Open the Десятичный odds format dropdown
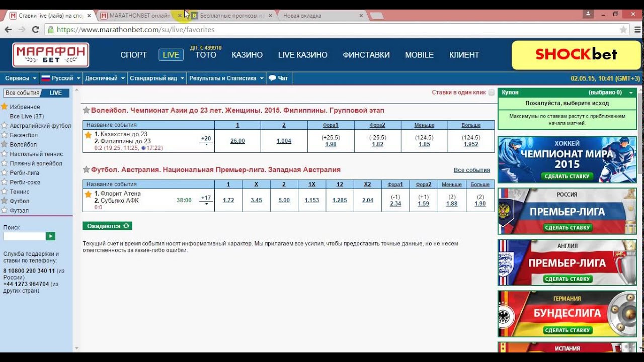This screenshot has width=644, height=362. pos(105,78)
